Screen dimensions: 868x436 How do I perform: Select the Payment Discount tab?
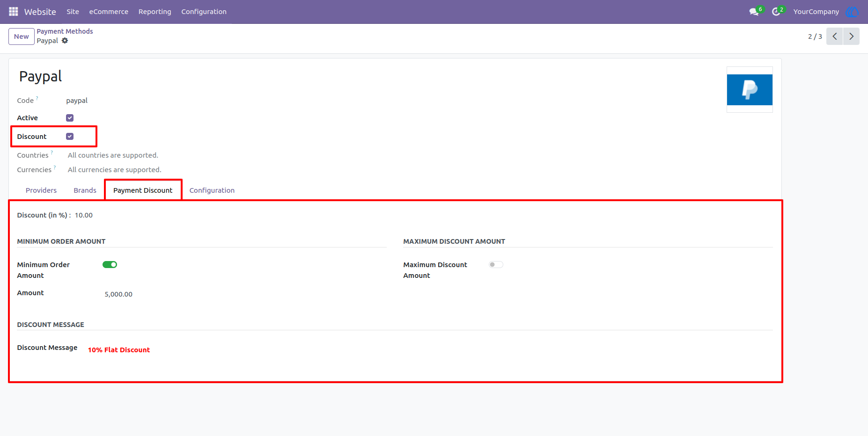coord(143,190)
